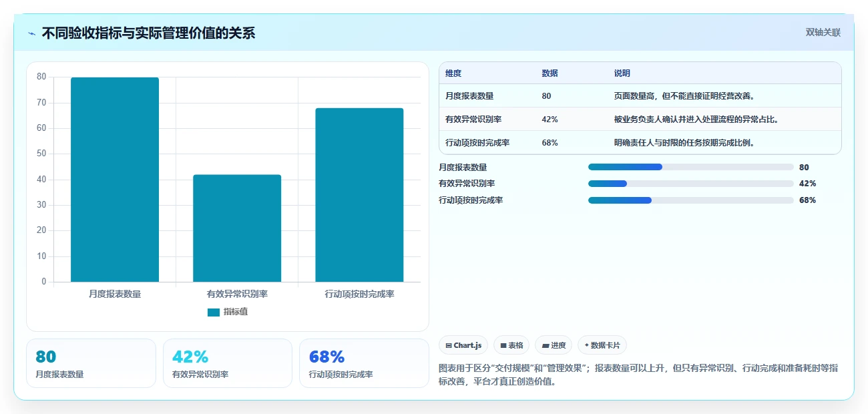This screenshot has width=868, height=414.
Task: Click table value 80
Action: click(547, 96)
